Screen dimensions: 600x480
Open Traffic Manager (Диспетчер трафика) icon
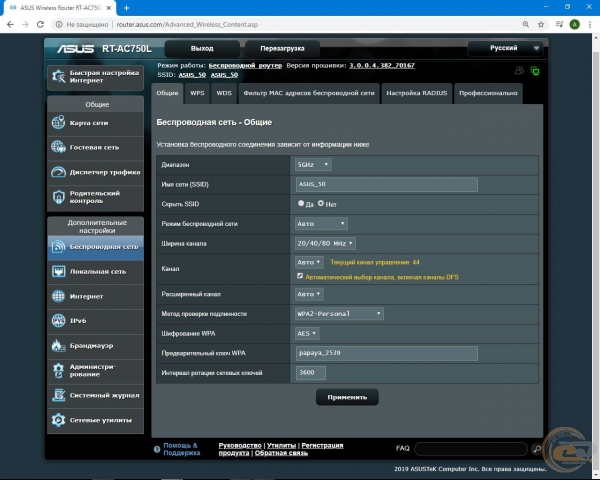(59, 172)
